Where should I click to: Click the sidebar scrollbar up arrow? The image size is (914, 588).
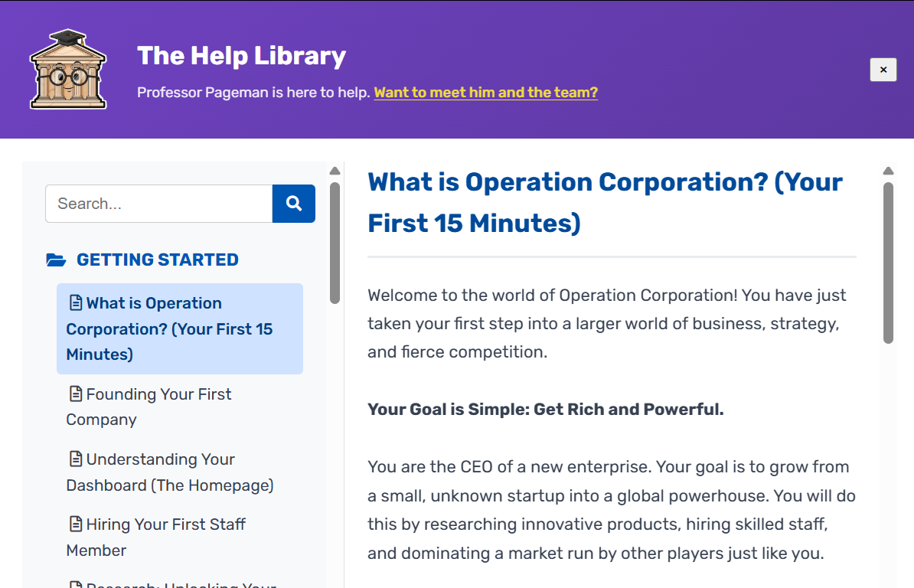pyautogui.click(x=335, y=171)
